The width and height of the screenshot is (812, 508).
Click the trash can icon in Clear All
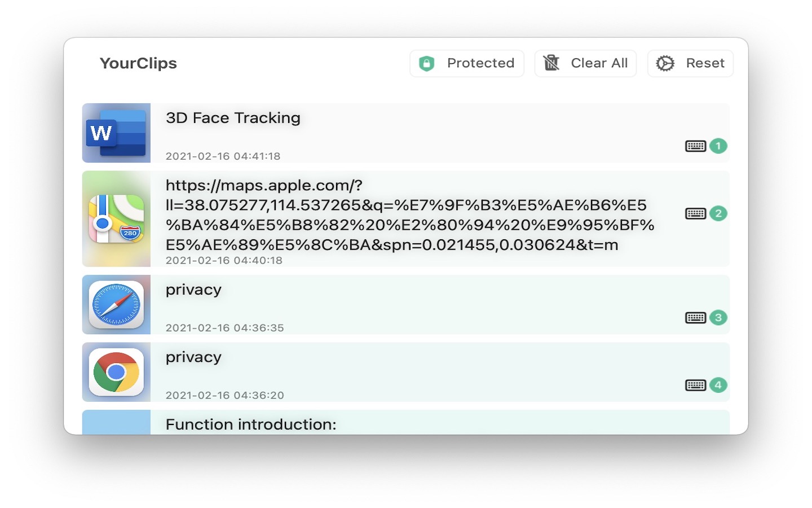coord(551,63)
